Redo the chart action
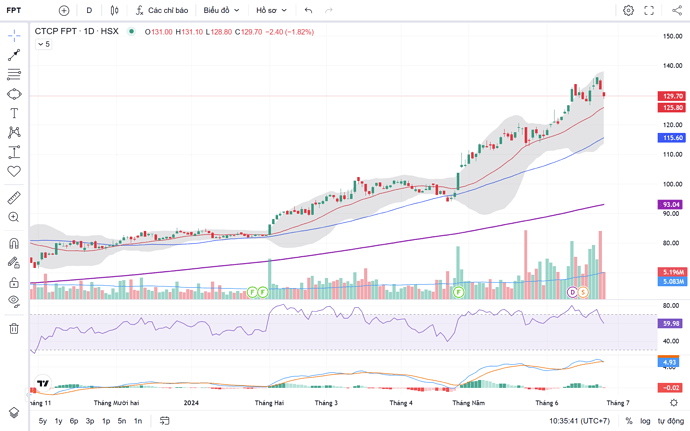This screenshot has width=690, height=431. 329,10
